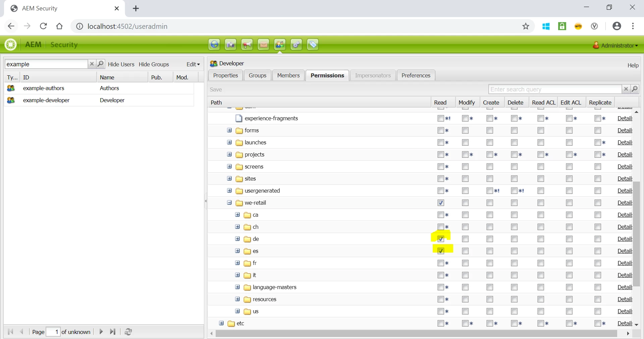This screenshot has height=339, width=644.
Task: Open Campaigns megaphone icon
Action: point(247,45)
